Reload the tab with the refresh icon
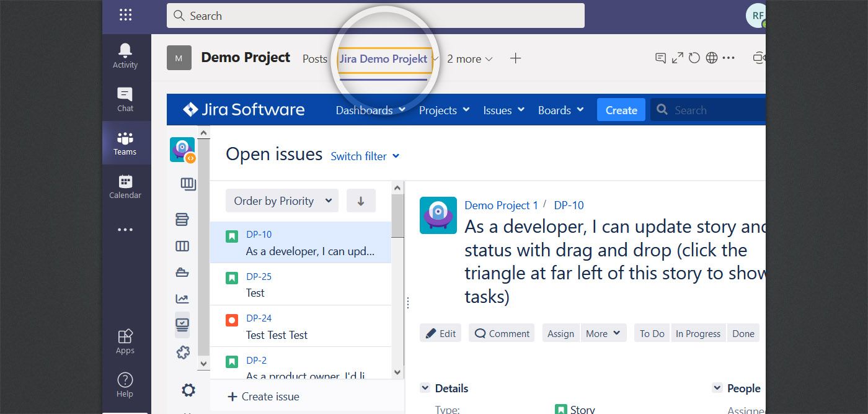The width and height of the screenshot is (868, 414). pos(694,58)
